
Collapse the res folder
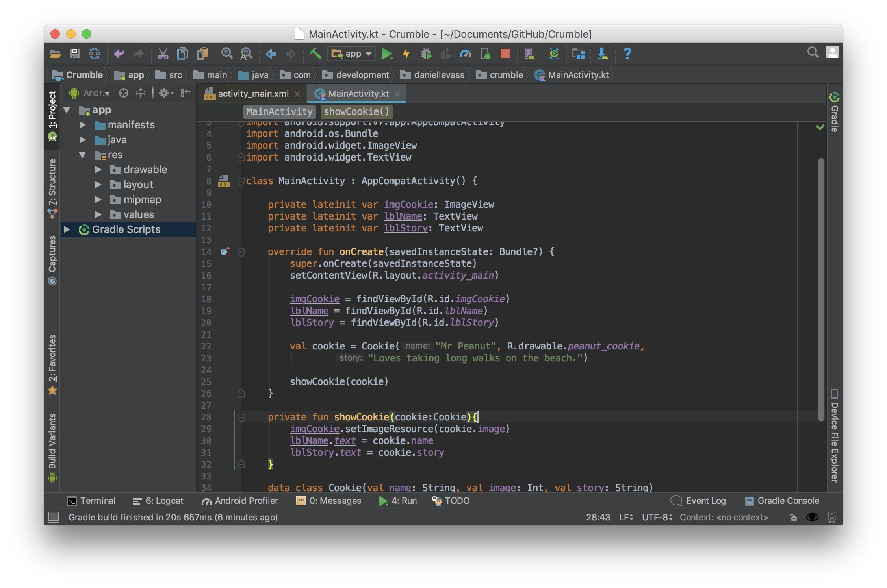[x=83, y=155]
